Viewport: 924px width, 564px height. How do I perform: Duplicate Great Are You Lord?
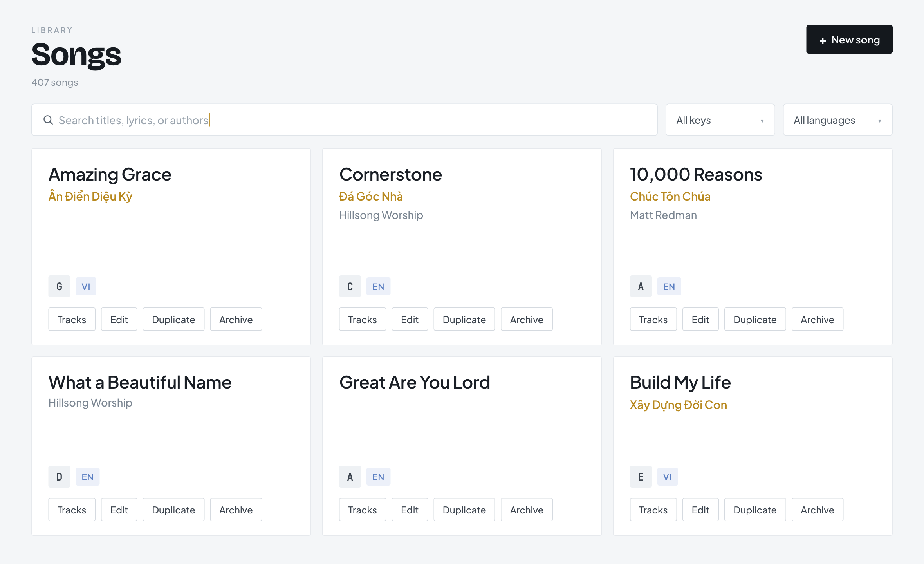(x=464, y=510)
